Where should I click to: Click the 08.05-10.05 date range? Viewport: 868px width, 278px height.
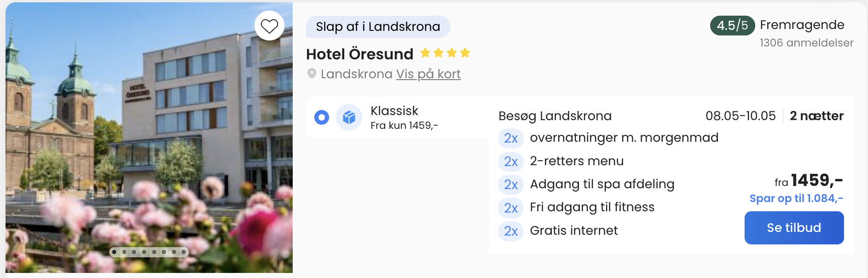click(x=740, y=116)
